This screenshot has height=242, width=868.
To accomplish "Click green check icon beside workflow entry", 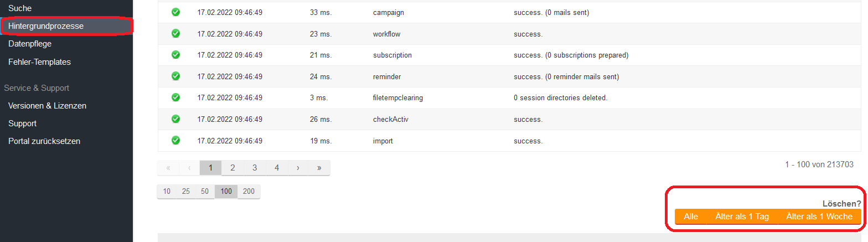I will pyautogui.click(x=176, y=34).
